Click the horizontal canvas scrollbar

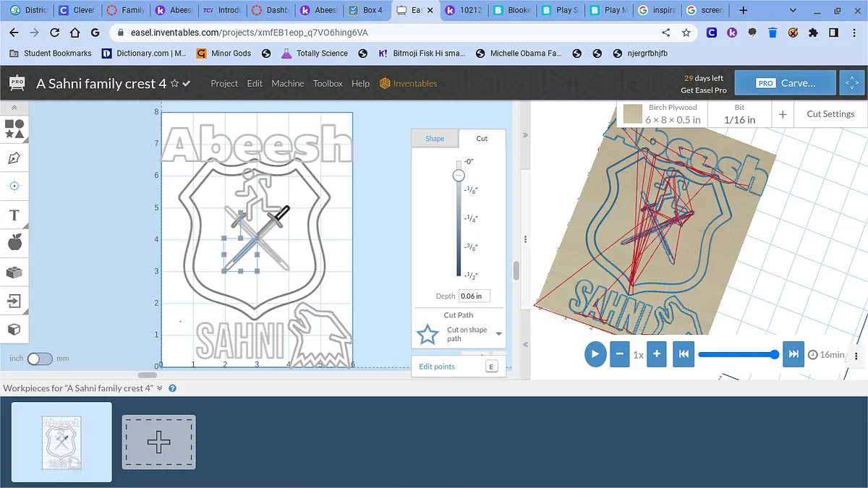pos(148,375)
